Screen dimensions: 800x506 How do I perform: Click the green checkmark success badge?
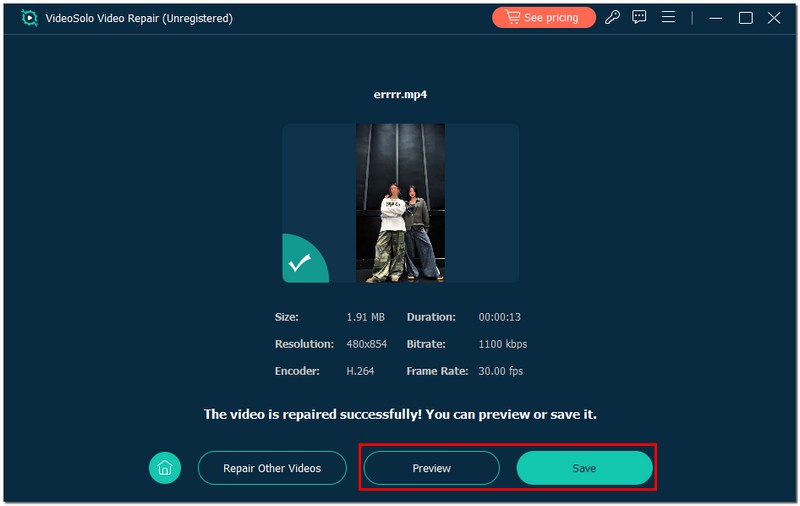(299, 263)
